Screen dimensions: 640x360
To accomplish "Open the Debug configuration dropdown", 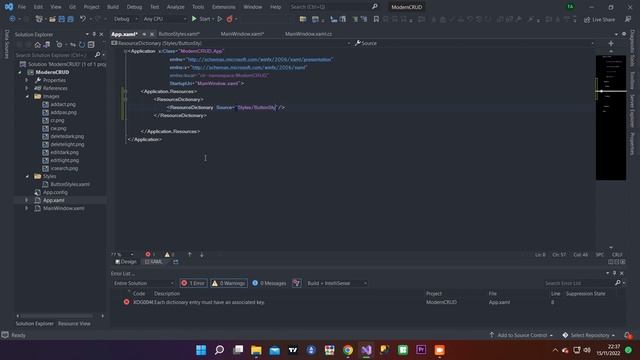I will coord(125,19).
